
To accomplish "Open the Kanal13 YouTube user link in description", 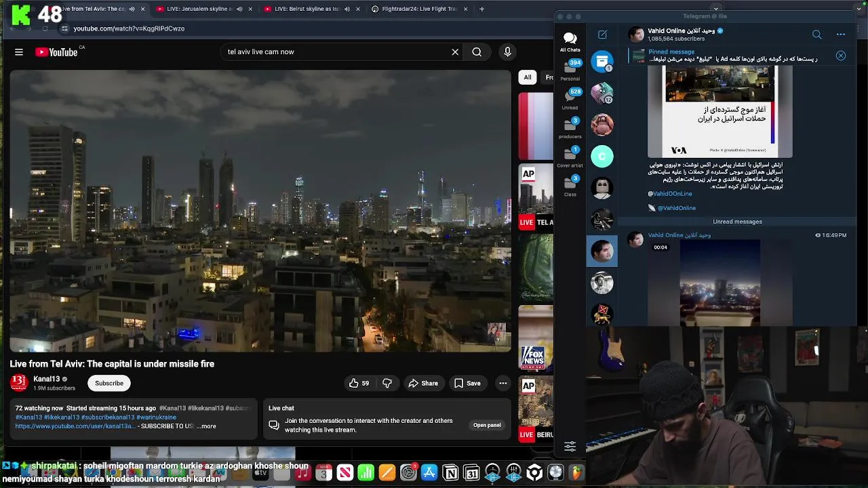I will [x=75, y=426].
